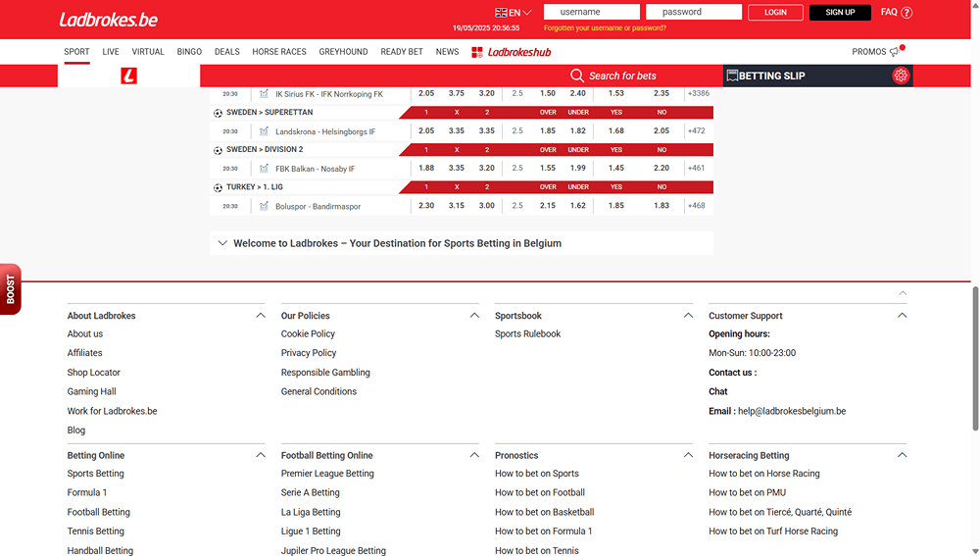The height and width of the screenshot is (556, 980).
Task: Click the username input field
Action: pyautogui.click(x=591, y=12)
